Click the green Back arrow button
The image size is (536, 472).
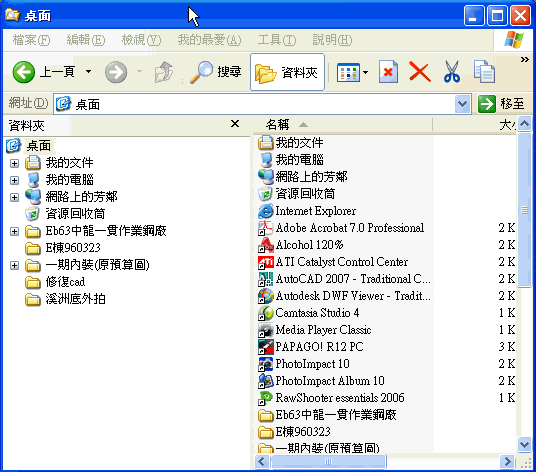tap(23, 72)
